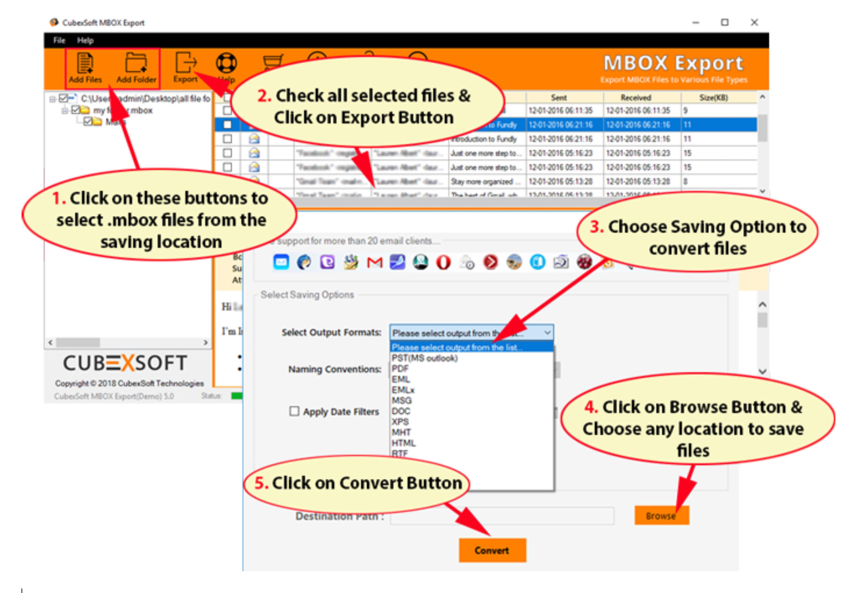This screenshot has width=868, height=593.
Task: Choose 'PST(MS outlook)' from the format list
Action: [x=424, y=358]
